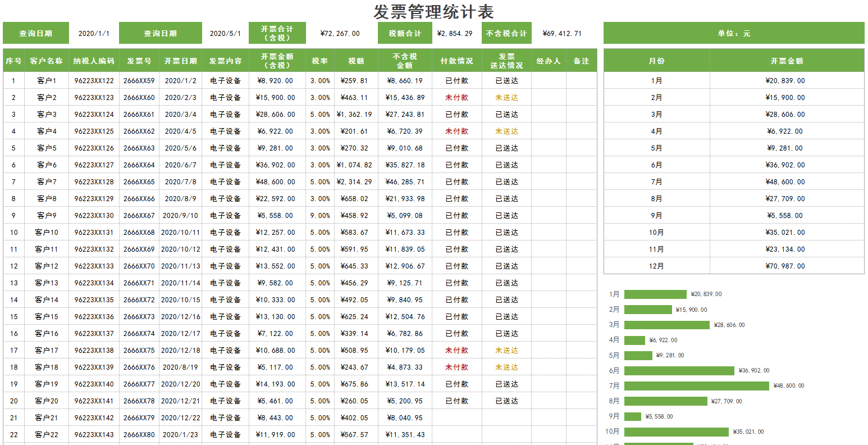Click invoice number 2666XX59 cell
868x445 pixels.
(x=139, y=81)
